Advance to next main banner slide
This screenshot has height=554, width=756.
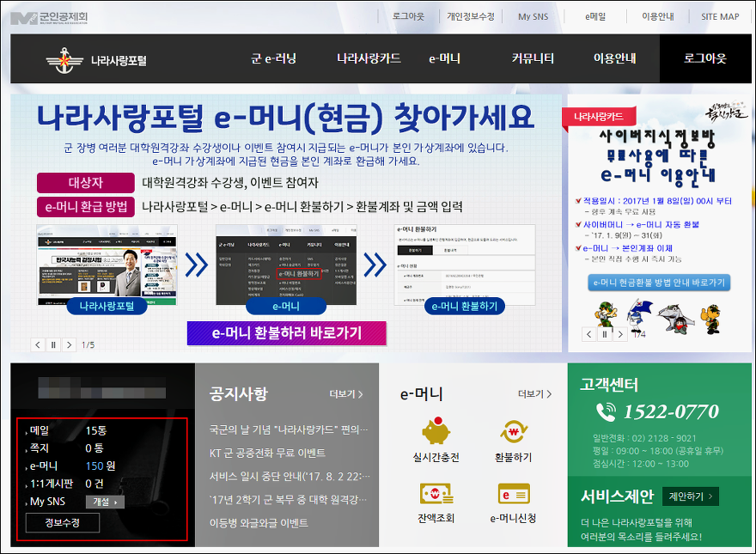(69, 344)
